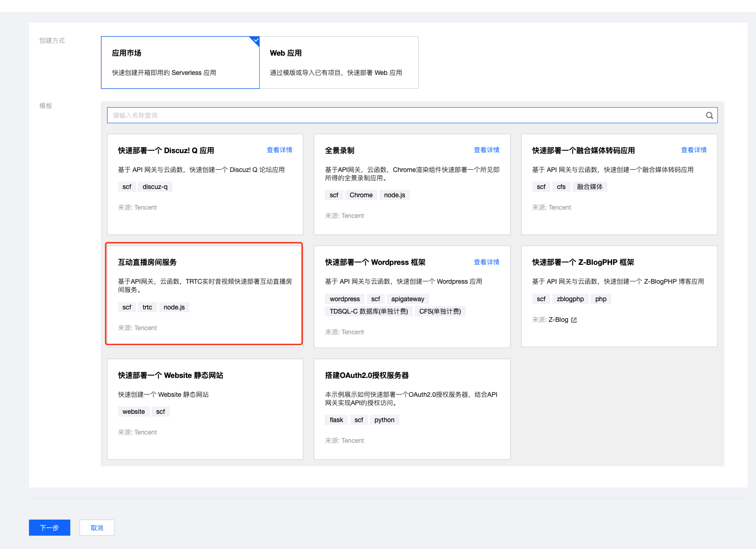Image resolution: width=756 pixels, height=549 pixels.
Task: Click the trtc tag
Action: tap(147, 307)
